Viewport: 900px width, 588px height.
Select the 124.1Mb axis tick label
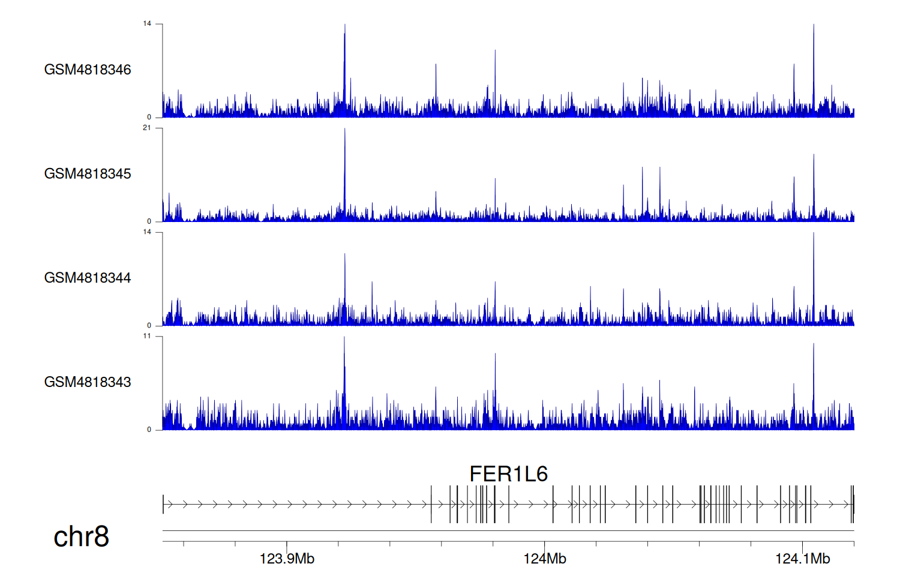click(802, 559)
